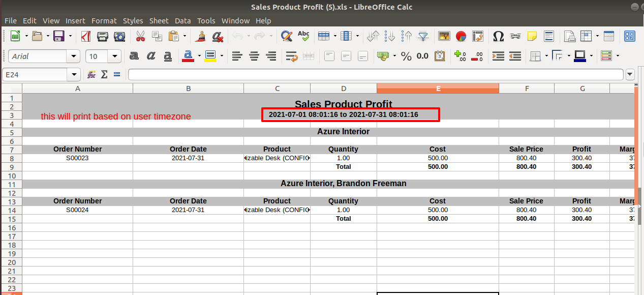Open the Format menu

104,21
